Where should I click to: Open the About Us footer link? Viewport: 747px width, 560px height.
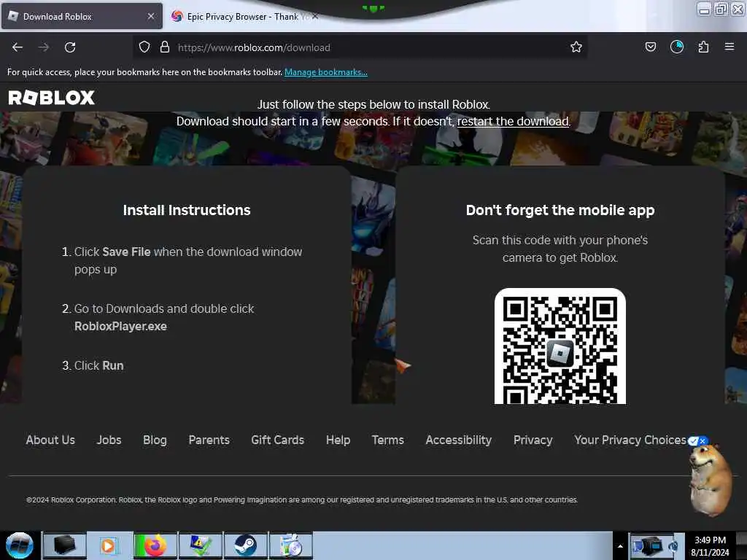point(50,440)
